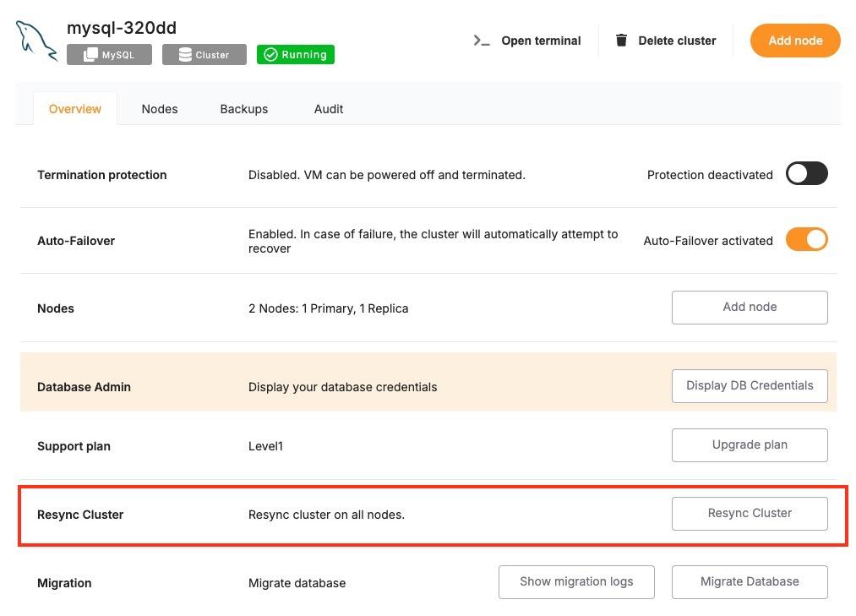Click the Cluster badge database icon
The image size is (856, 616).
[185, 55]
